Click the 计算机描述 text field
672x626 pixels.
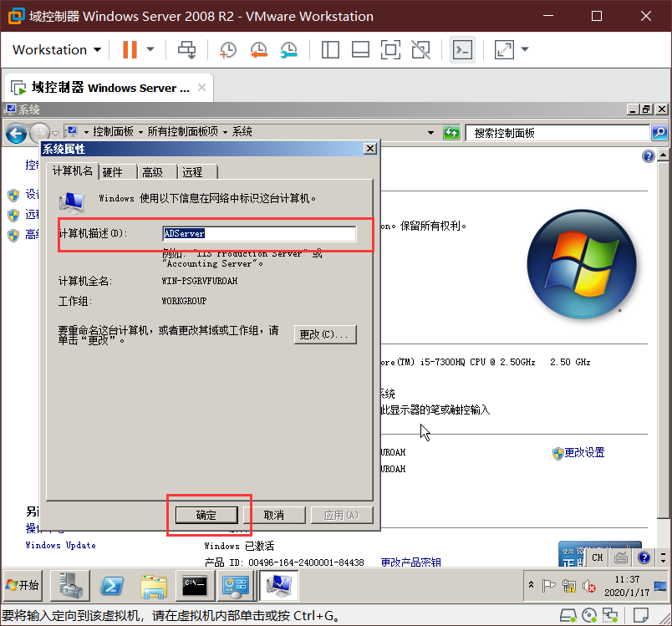(x=259, y=233)
